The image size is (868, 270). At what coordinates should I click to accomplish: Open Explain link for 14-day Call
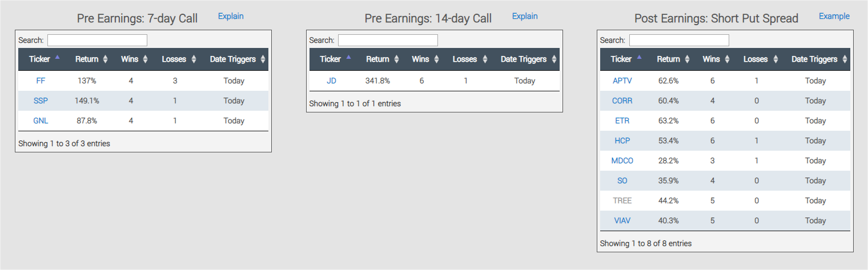525,17
